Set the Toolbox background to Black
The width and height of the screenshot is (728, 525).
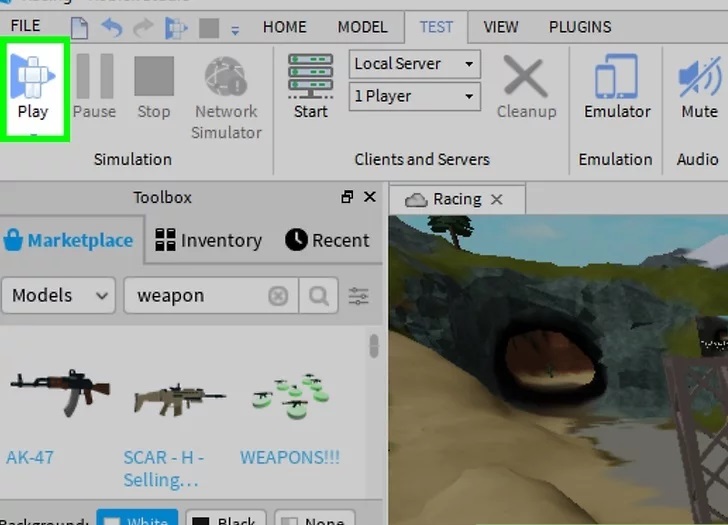tap(226, 518)
